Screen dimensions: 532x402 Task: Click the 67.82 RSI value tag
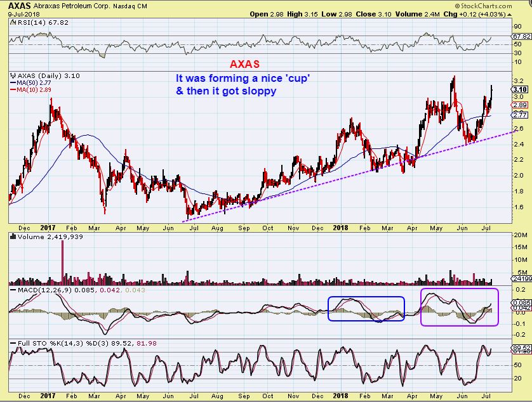point(521,36)
